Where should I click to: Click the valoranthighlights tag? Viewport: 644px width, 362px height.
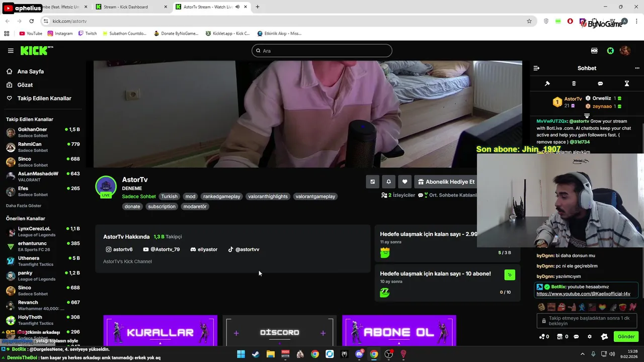point(268,197)
